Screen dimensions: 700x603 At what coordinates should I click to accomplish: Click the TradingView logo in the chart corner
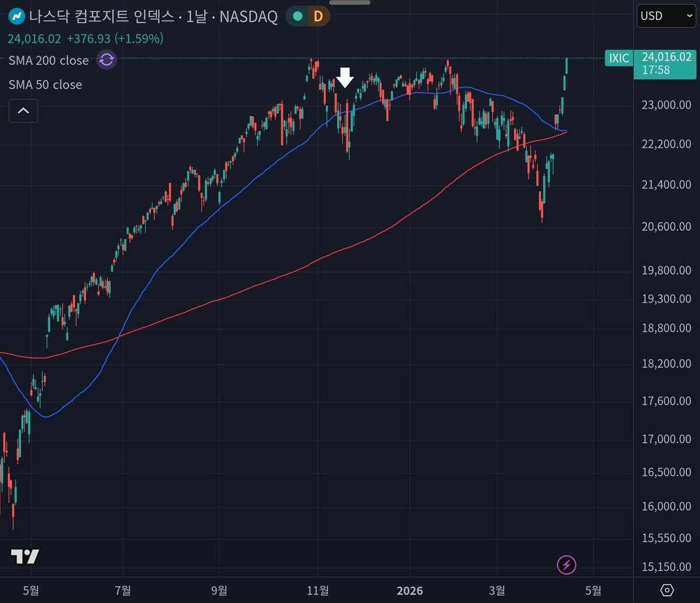(25, 556)
